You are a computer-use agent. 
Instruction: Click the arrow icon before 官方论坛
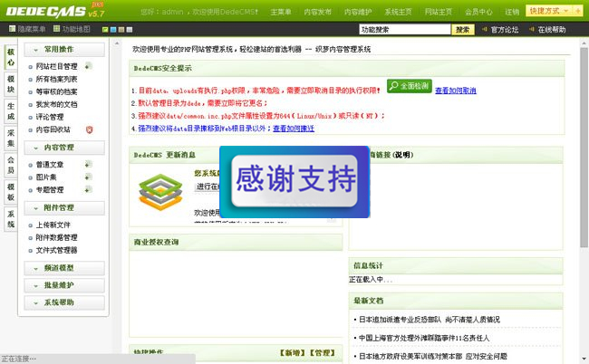(x=485, y=29)
